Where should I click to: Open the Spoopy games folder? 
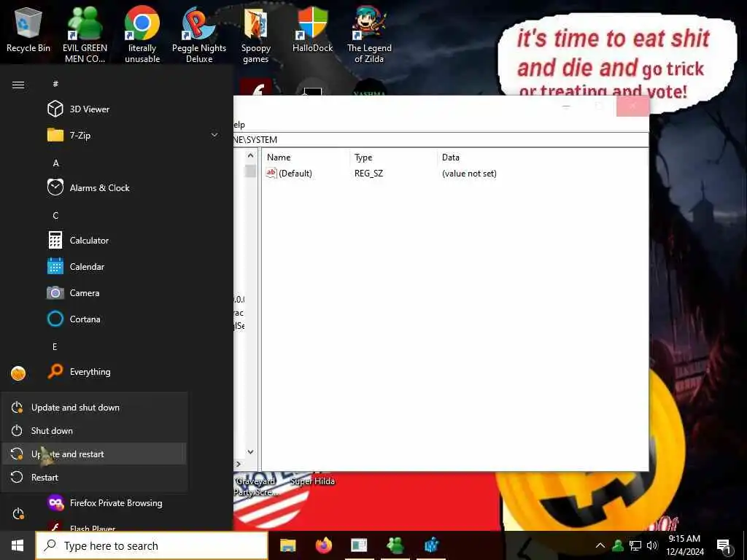click(256, 34)
